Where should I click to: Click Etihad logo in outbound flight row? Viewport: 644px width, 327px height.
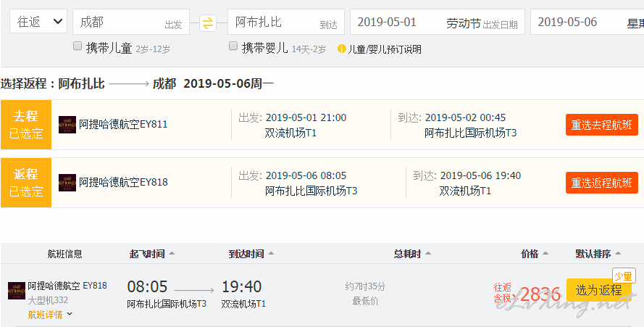point(67,125)
